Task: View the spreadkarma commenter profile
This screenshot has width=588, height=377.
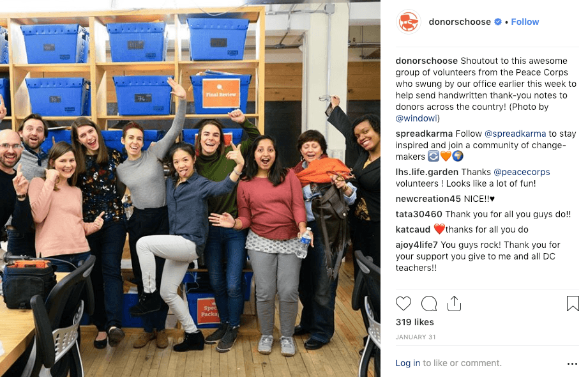Action: [x=424, y=134]
